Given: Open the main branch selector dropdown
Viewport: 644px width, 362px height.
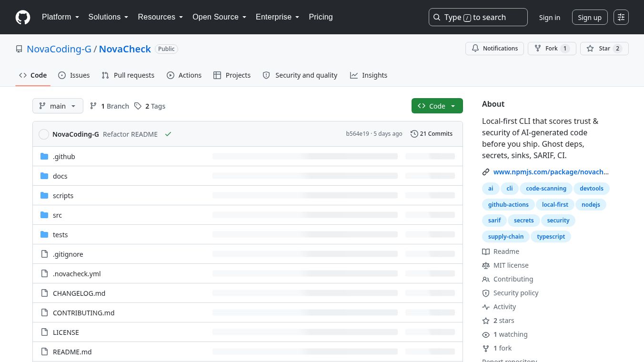Looking at the screenshot, I should pos(58,106).
